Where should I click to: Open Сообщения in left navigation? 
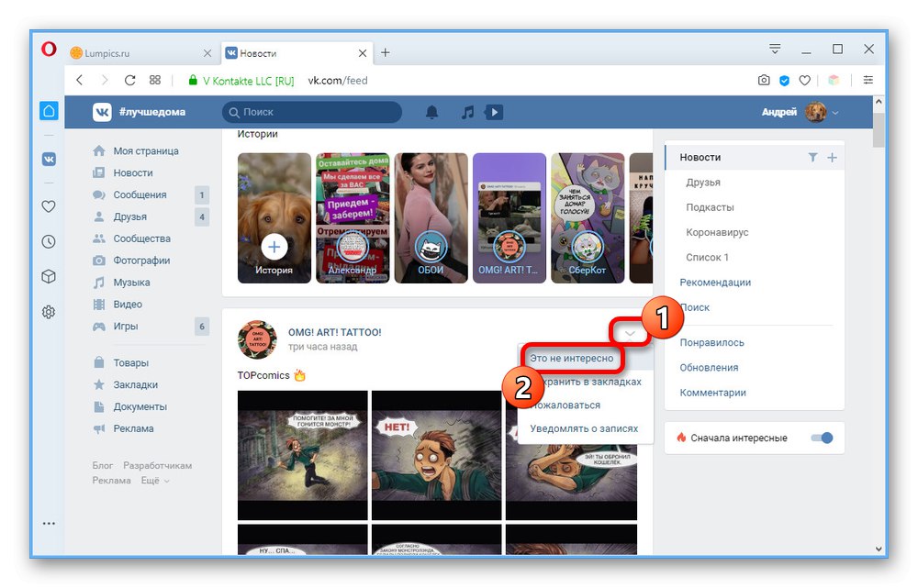point(140,194)
